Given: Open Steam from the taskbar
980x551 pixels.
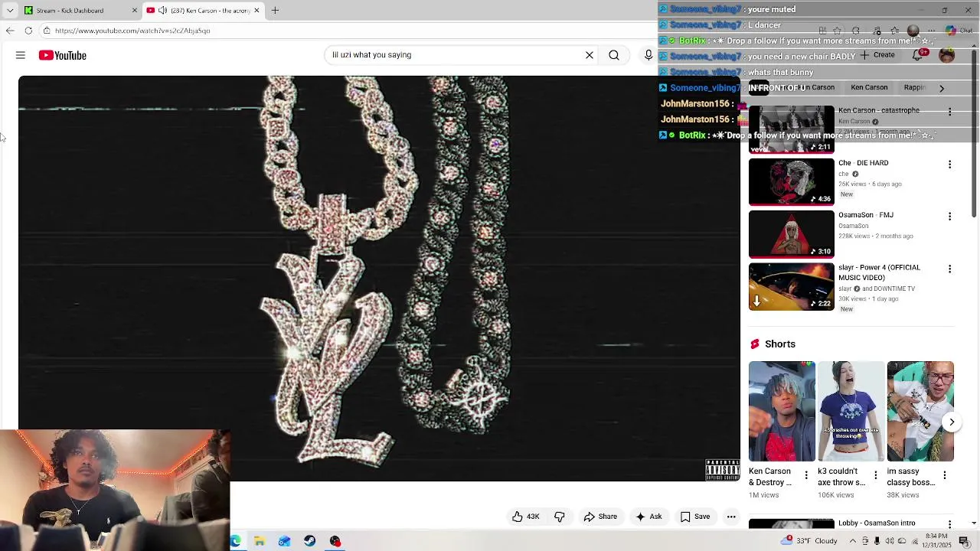Looking at the screenshot, I should coord(309,541).
